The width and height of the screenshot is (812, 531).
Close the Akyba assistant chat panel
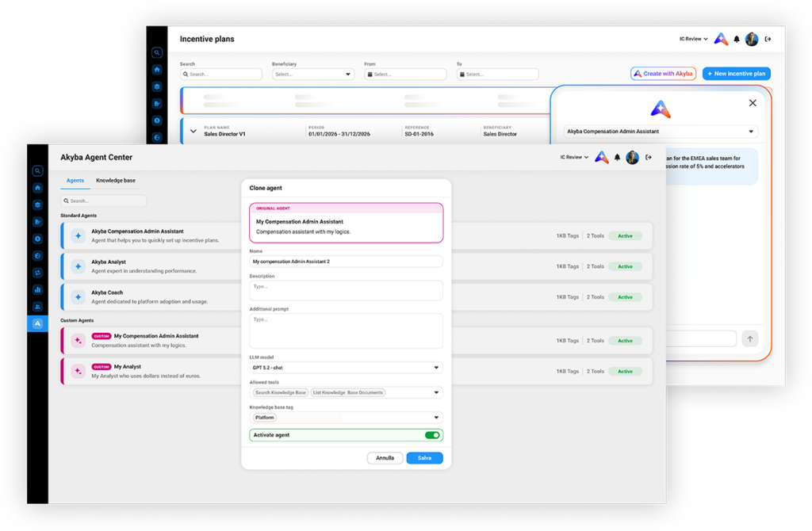[753, 103]
